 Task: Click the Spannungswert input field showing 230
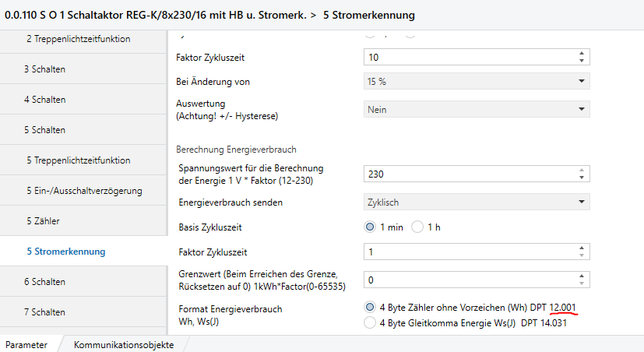coord(467,174)
